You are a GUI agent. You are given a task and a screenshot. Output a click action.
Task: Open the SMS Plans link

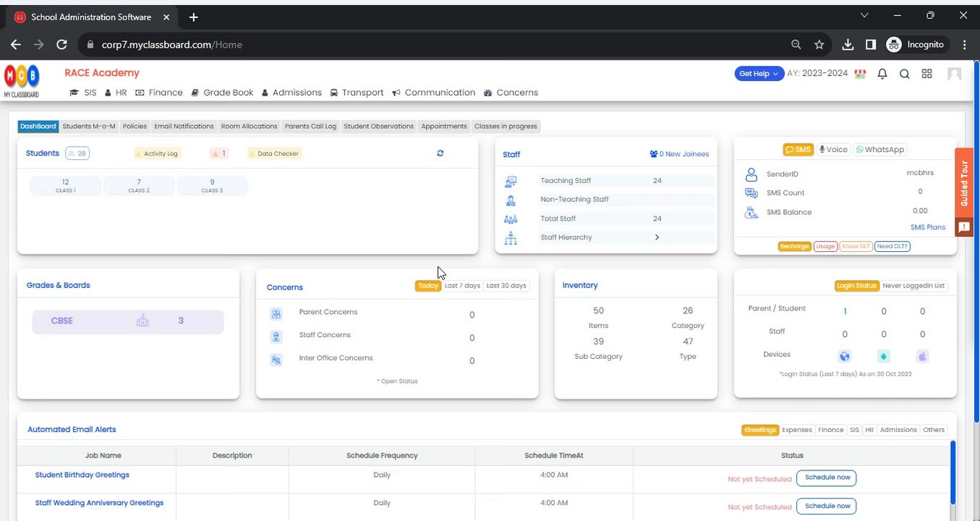point(928,227)
